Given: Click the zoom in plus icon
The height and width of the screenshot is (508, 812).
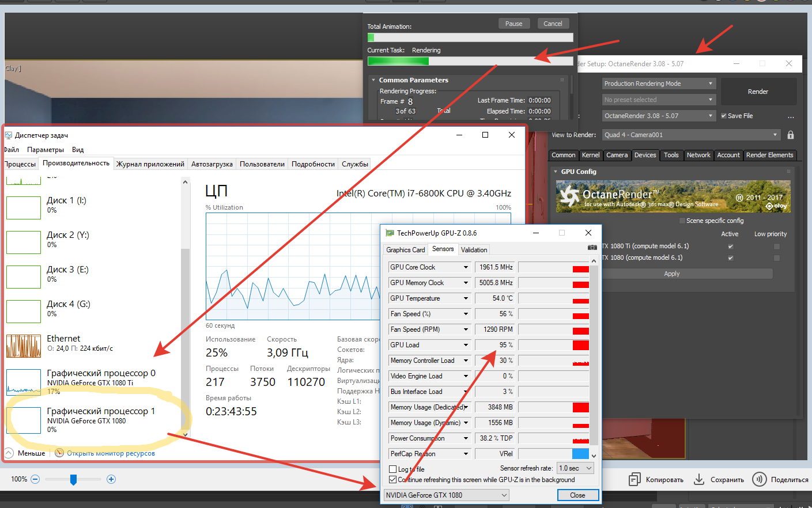Looking at the screenshot, I should tap(111, 479).
